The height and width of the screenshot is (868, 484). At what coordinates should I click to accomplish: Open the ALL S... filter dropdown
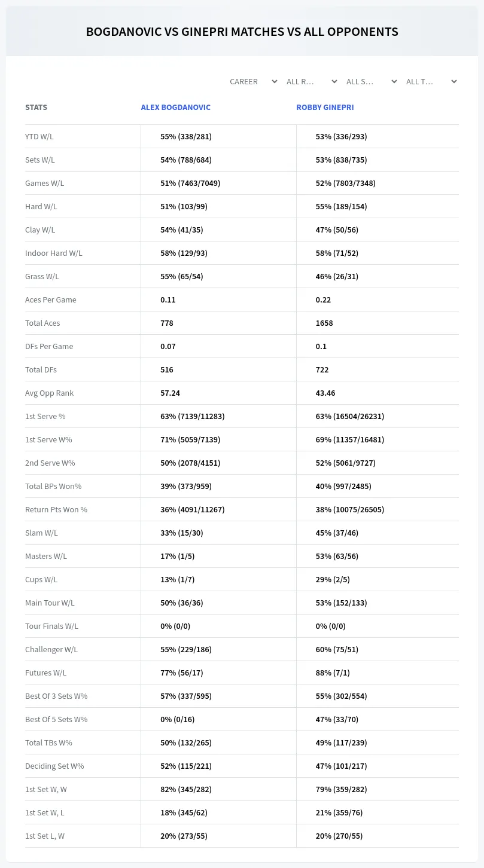click(371, 81)
